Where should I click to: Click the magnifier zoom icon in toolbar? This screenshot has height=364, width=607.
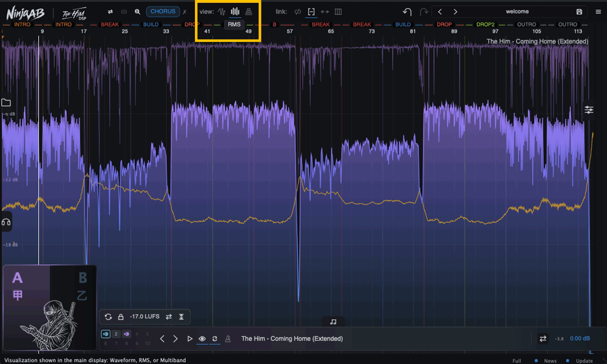[137, 12]
